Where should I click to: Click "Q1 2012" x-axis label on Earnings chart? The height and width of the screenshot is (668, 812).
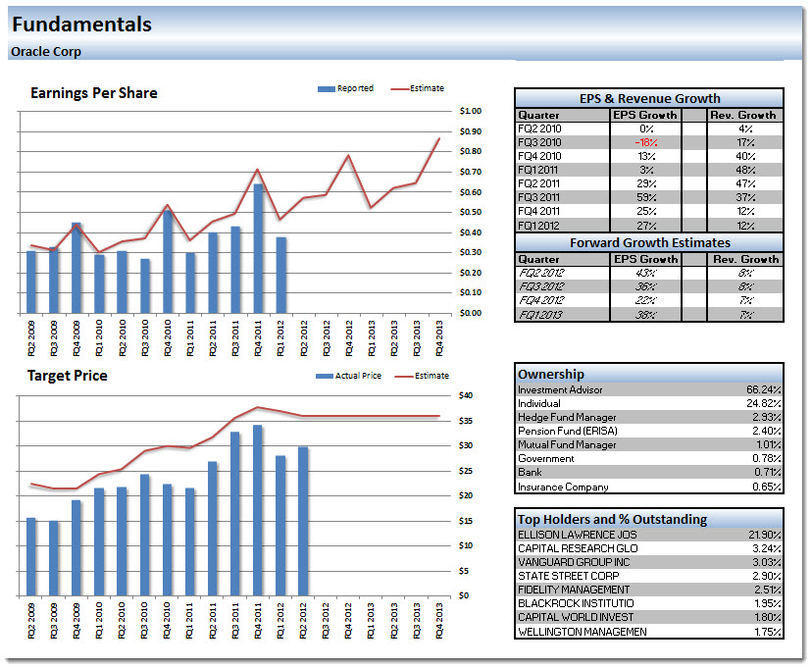tap(280, 337)
